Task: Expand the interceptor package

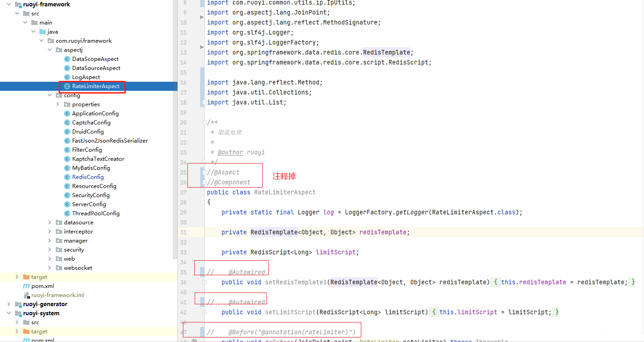Action: [49, 232]
